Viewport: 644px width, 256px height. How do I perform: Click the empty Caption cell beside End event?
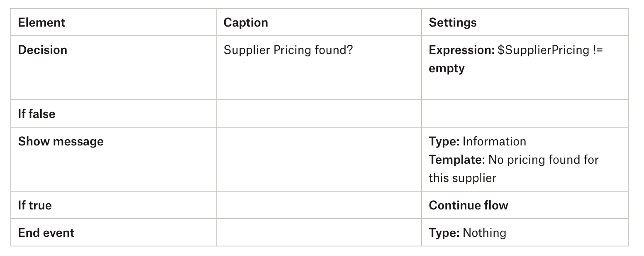319,233
